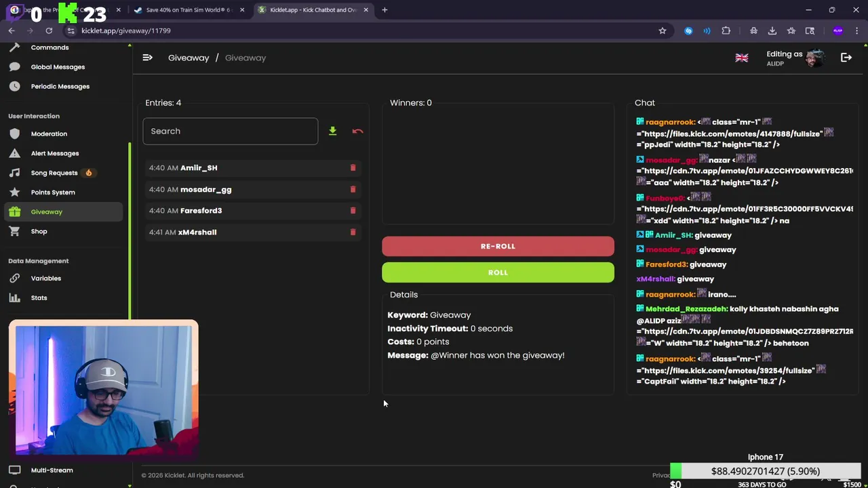Screen dimensions: 868x488
Task: Click xM4rshall's giveaway chat message
Action: point(695,279)
